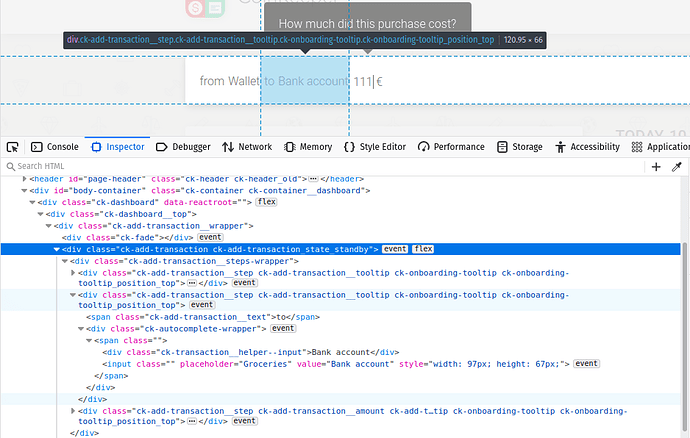
Task: Activate the eyedropper color picker
Action: pos(677,167)
